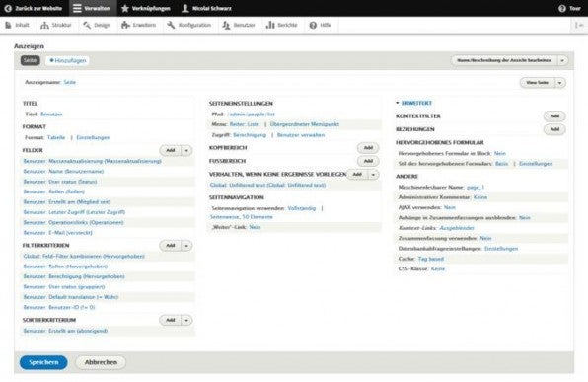Open dropdown arrow beside Filterkriterien Add
Image resolution: width=588 pixels, height=382 pixels.
[x=186, y=246]
